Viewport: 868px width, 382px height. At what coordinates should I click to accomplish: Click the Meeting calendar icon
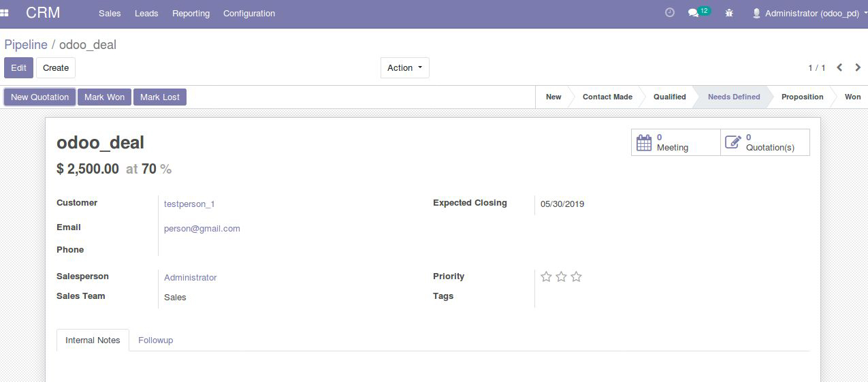point(644,142)
